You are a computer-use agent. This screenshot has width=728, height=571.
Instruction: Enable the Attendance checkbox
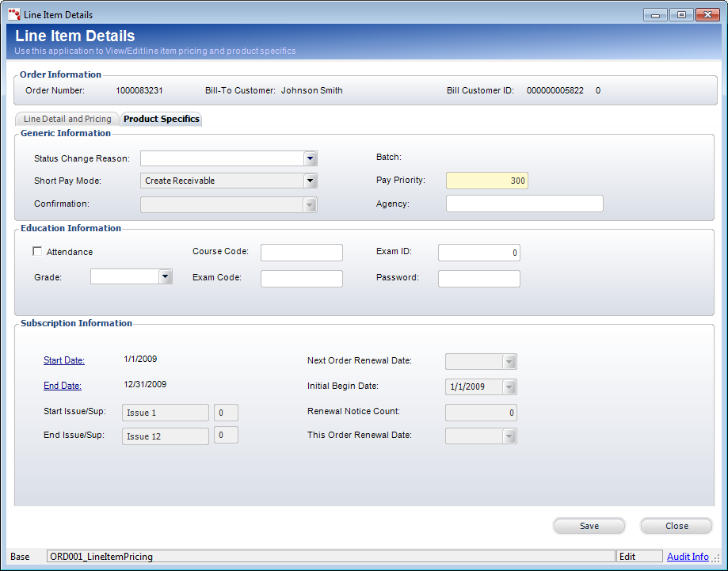point(37,252)
